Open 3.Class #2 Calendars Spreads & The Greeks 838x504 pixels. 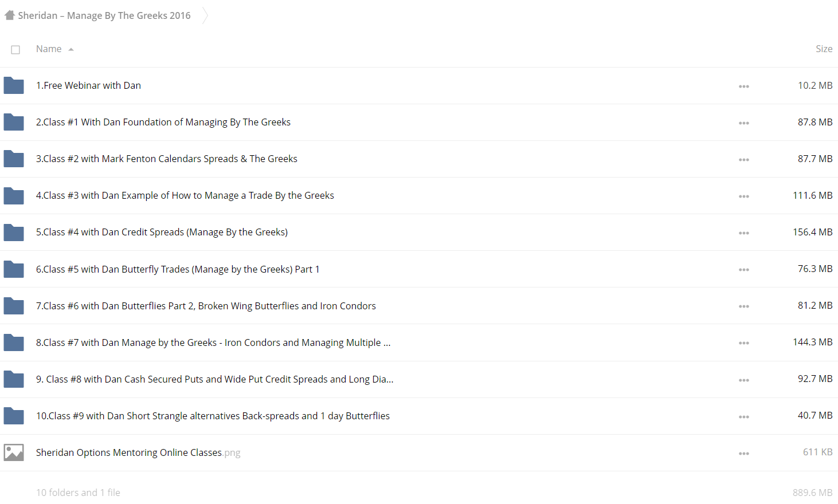[x=167, y=159]
